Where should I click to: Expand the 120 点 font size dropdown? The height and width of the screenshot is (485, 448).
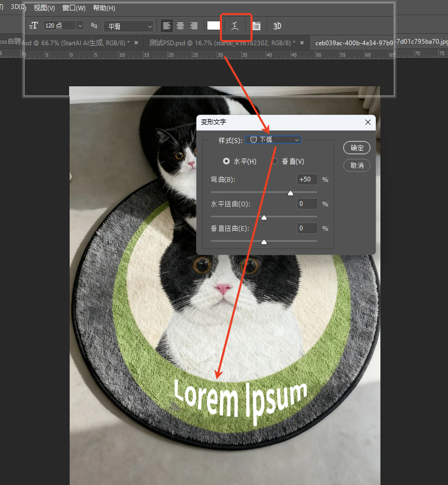coord(80,26)
